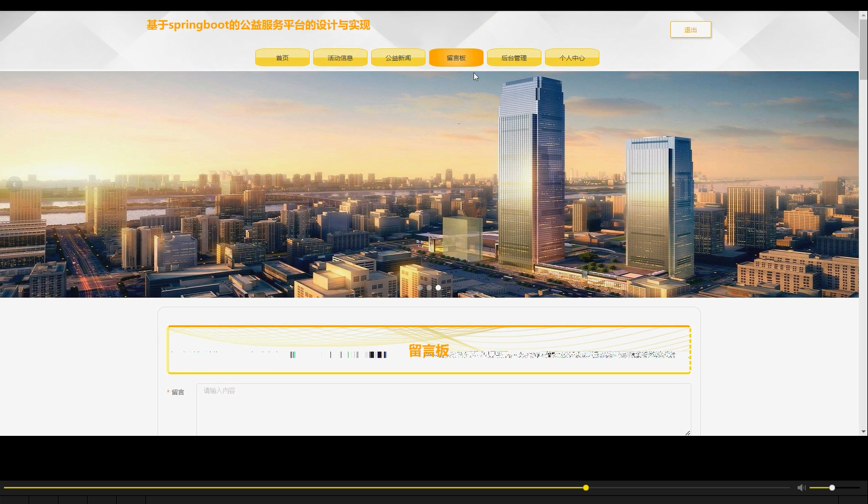The image size is (868, 504).
Task: Click the carousel next arrow
Action: coord(843,184)
